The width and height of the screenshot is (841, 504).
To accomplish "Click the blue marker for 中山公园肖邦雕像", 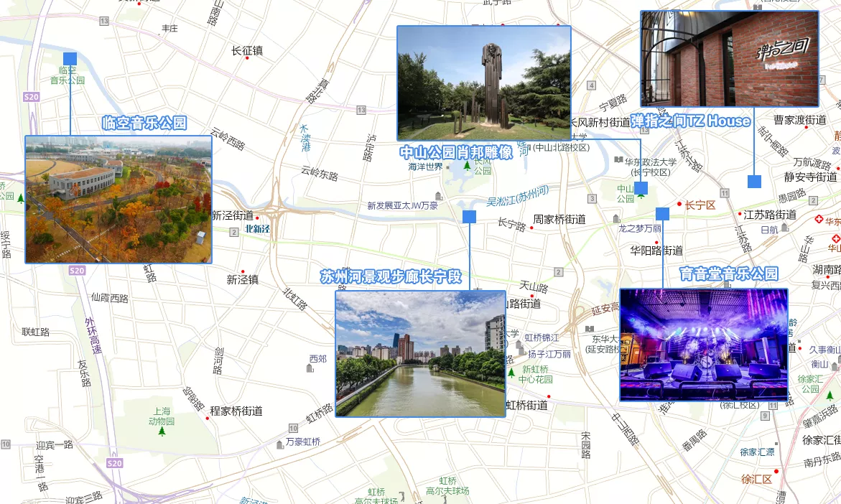I will 641,188.
